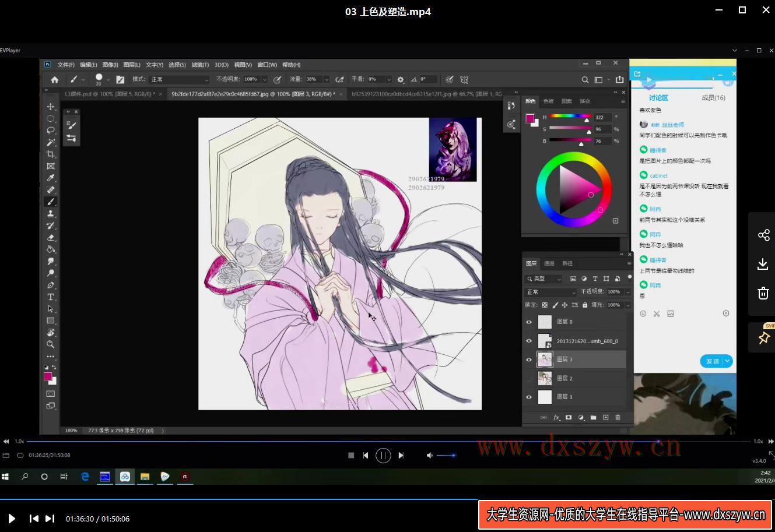This screenshot has width=775, height=532.
Task: Switch to the 色板 swatches tab
Action: (549, 101)
